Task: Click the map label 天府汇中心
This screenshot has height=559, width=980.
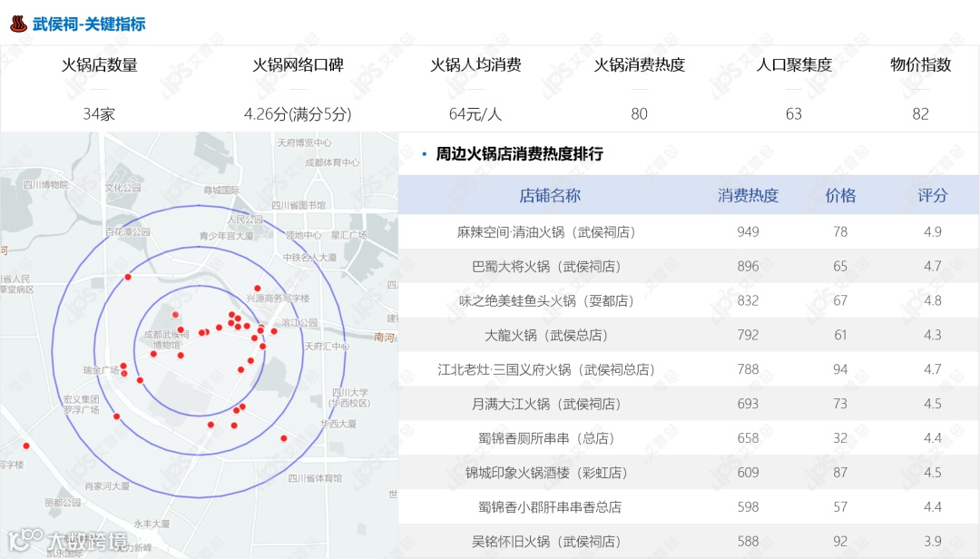Action: [327, 347]
